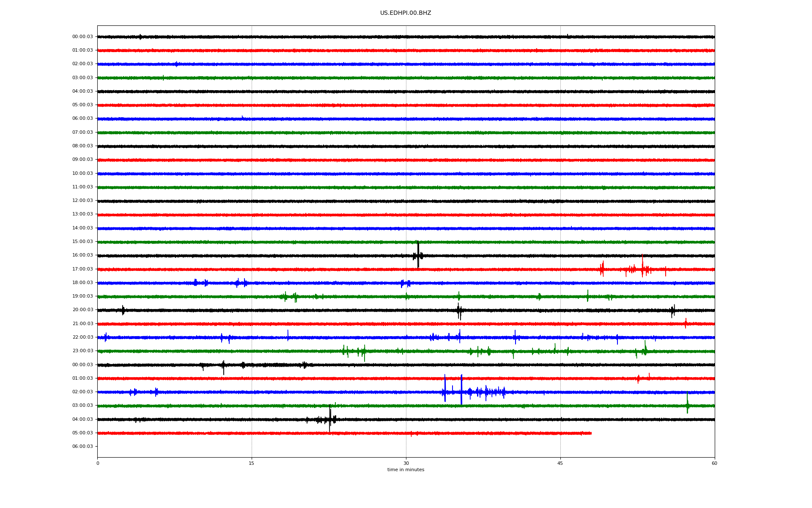Select the 20:00:03 trace time label
Image resolution: width=812 pixels, height=508 pixels.
pyautogui.click(x=82, y=310)
